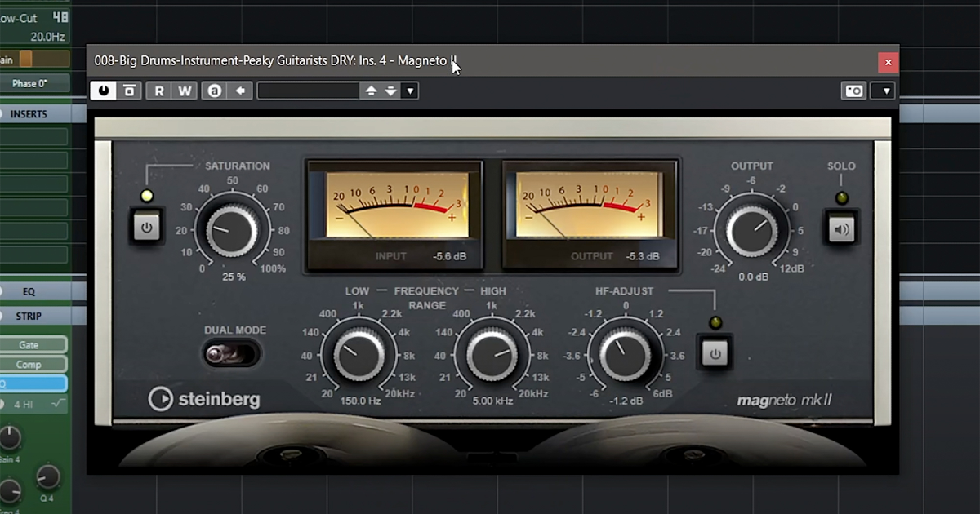
Task: Click the A/B comparison switch icon
Action: point(215,91)
